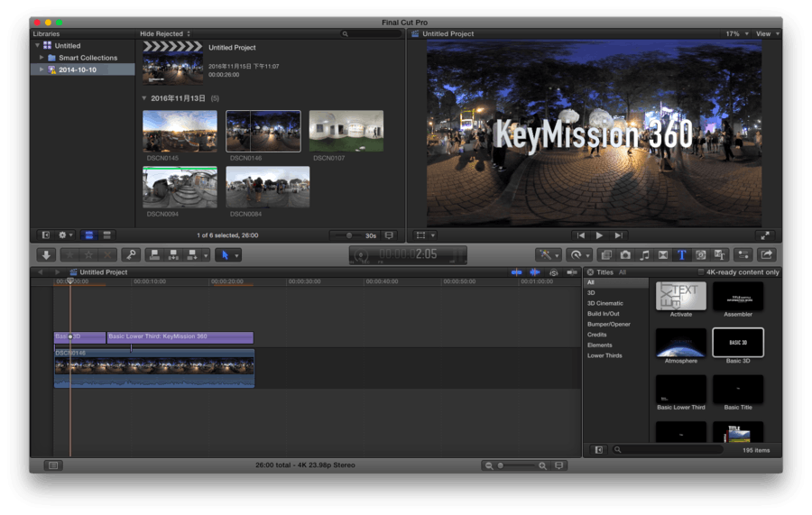Select the Elements titles category

point(600,345)
